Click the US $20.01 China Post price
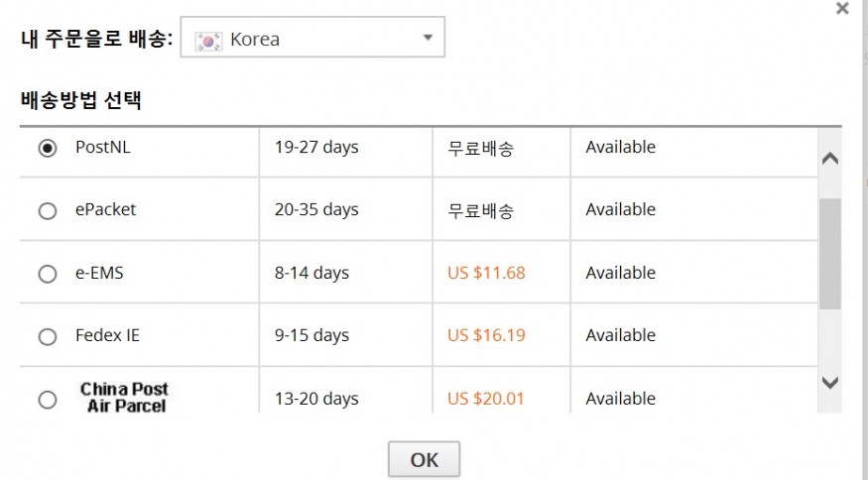The width and height of the screenshot is (868, 480). (485, 399)
